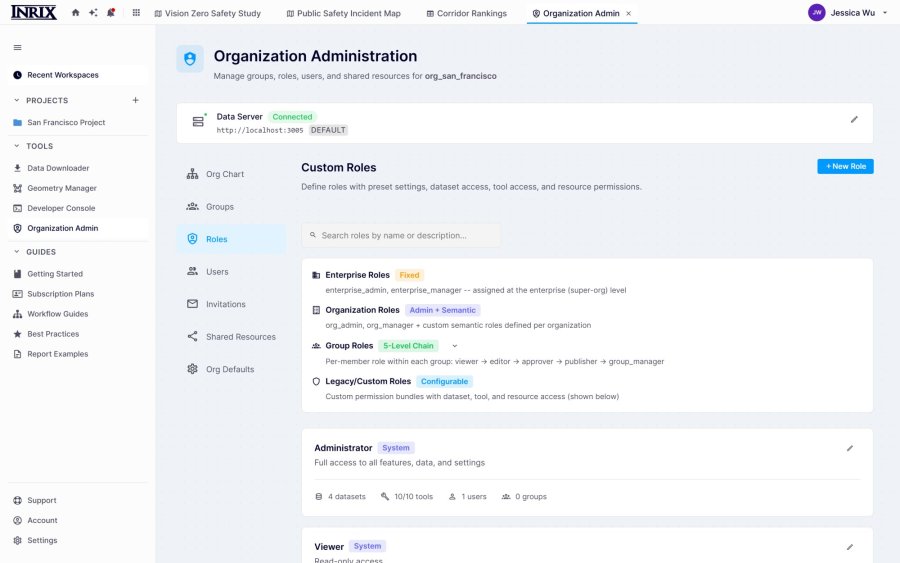Open Org Chart section
Image resolution: width=900 pixels, height=563 pixels.
(231, 174)
